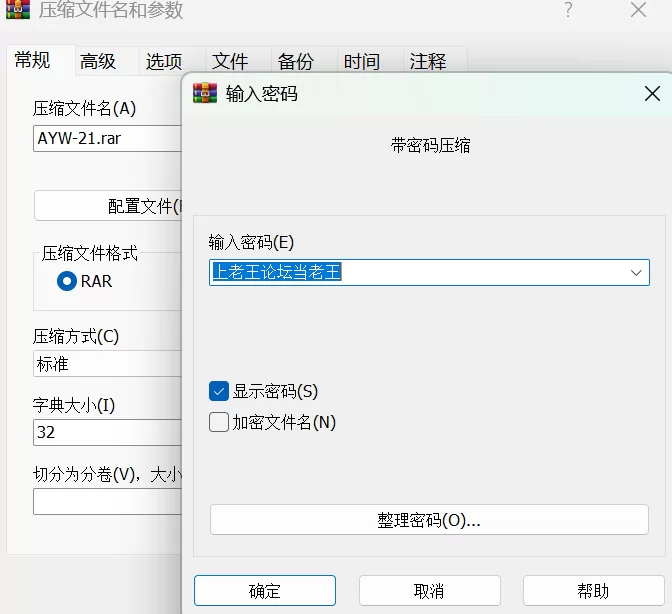Click the WinRAR icon in the archive dialog title bar
This screenshot has height=614, width=672.
click(x=18, y=9)
